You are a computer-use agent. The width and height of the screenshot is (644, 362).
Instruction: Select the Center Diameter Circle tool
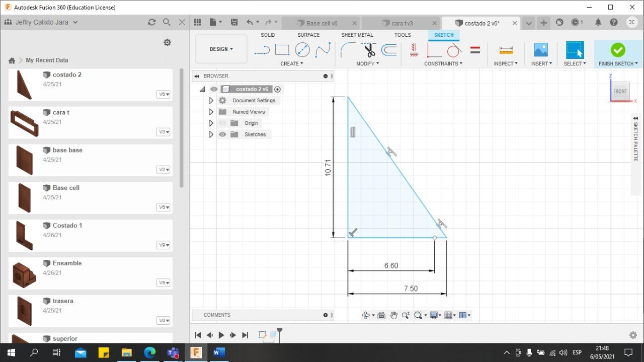tap(302, 50)
